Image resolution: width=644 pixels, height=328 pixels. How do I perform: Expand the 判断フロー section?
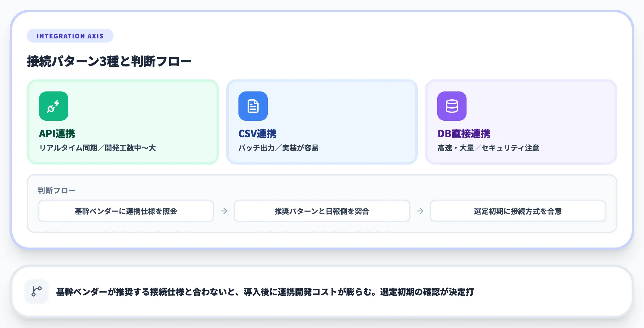click(x=56, y=190)
